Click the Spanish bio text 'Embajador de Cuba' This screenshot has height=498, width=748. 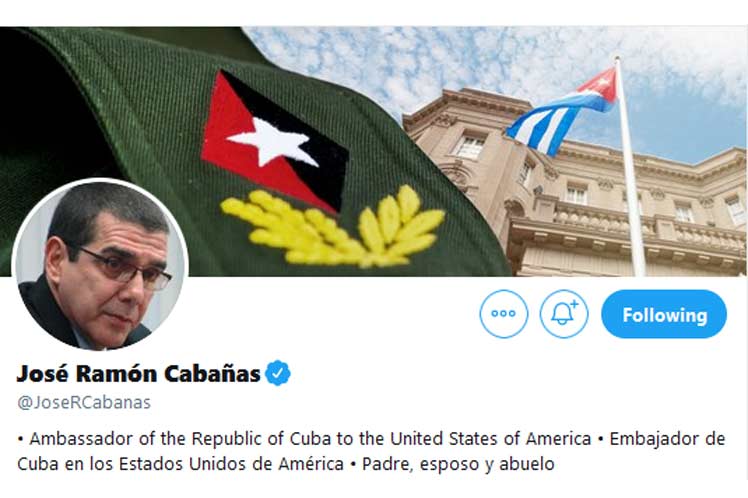(x=668, y=438)
